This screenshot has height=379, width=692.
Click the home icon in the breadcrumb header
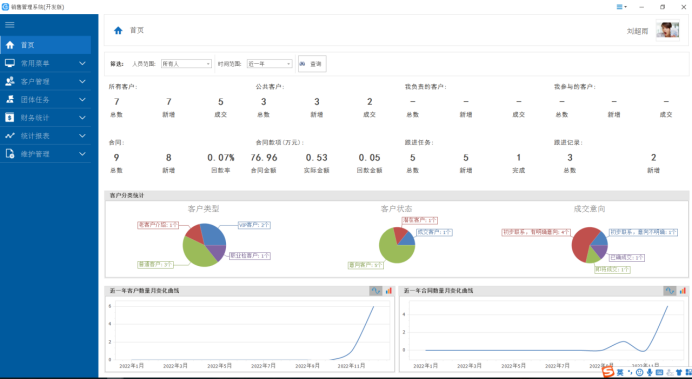[x=118, y=30]
